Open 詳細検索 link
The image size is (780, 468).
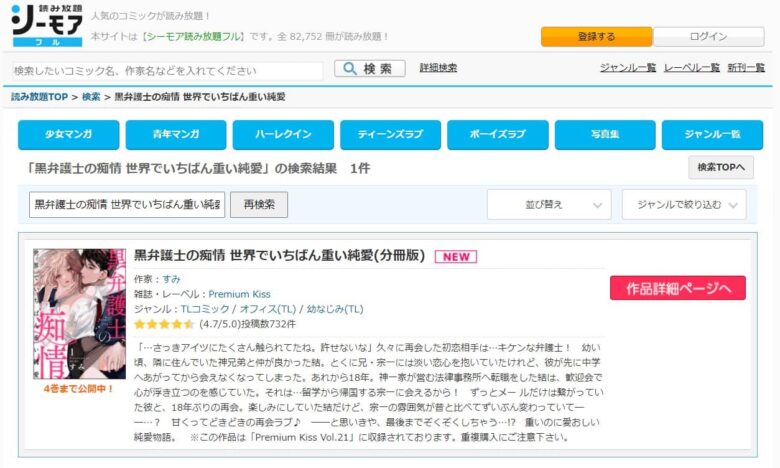tap(438, 68)
